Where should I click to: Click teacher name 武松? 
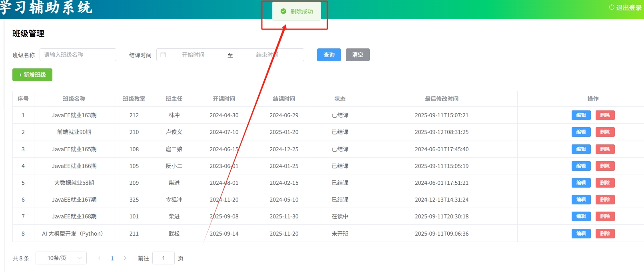point(174,234)
